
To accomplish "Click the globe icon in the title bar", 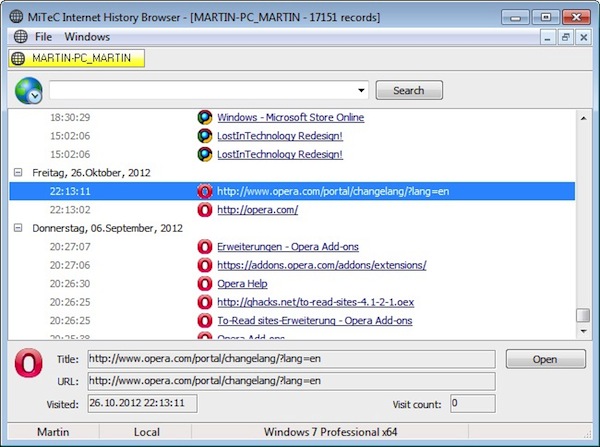I will [16, 17].
